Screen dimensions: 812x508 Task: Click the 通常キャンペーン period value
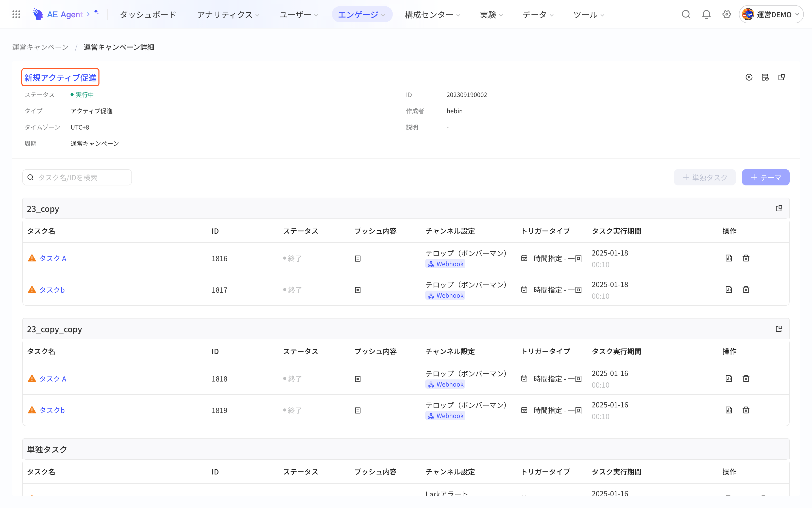pos(95,144)
